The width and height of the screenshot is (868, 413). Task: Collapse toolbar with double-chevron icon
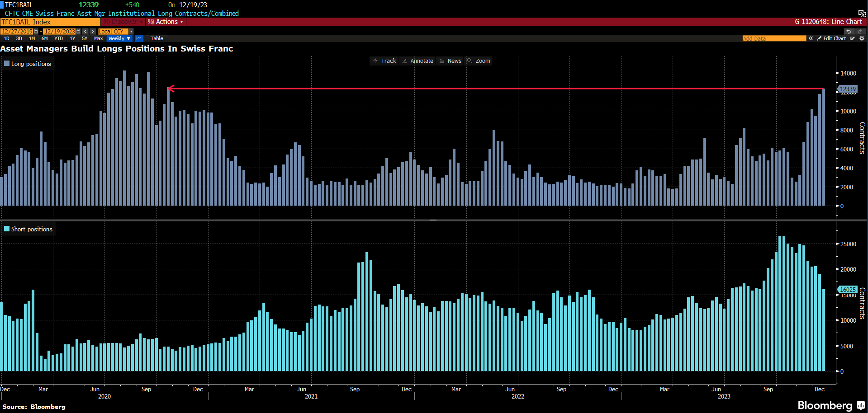click(811, 38)
